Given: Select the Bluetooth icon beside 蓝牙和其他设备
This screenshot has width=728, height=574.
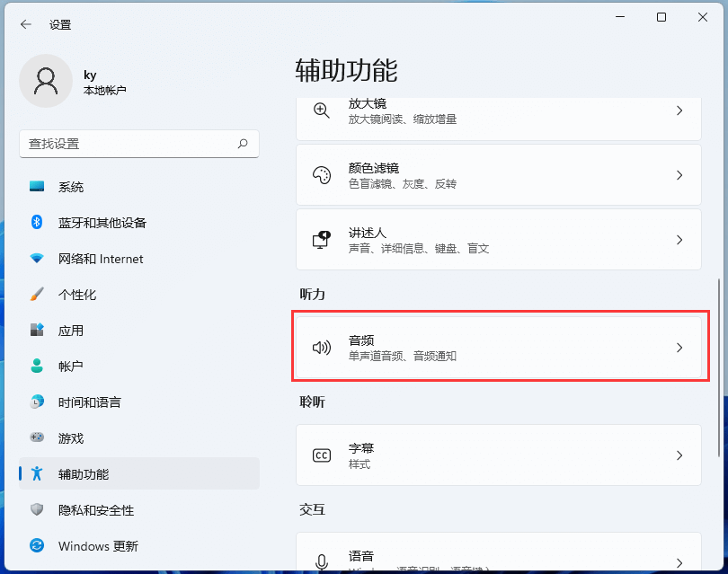Looking at the screenshot, I should coord(37,223).
